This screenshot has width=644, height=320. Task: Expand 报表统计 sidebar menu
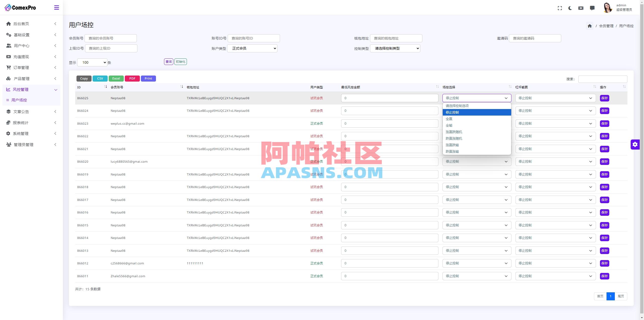coord(31,123)
